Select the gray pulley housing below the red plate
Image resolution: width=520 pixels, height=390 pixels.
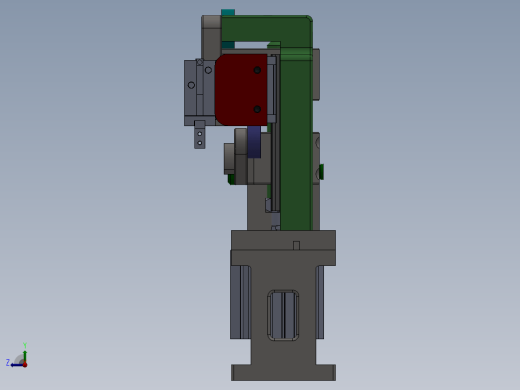[x=241, y=156]
